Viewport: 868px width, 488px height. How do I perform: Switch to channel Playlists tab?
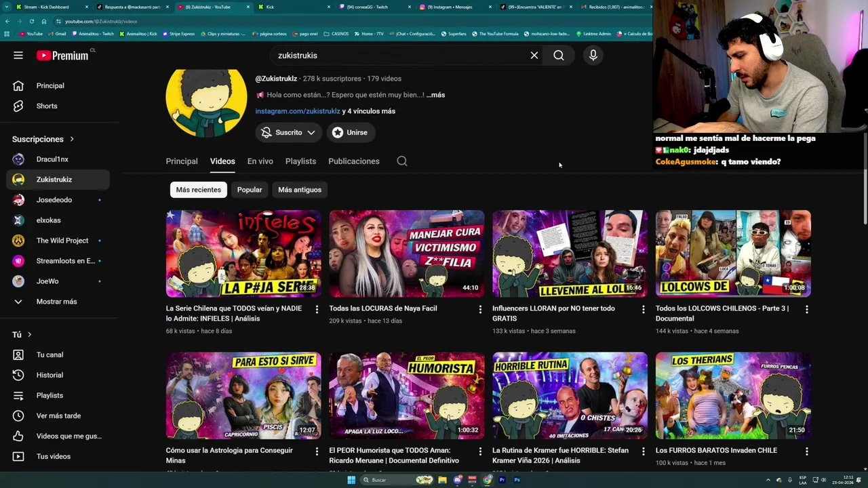pyautogui.click(x=300, y=161)
